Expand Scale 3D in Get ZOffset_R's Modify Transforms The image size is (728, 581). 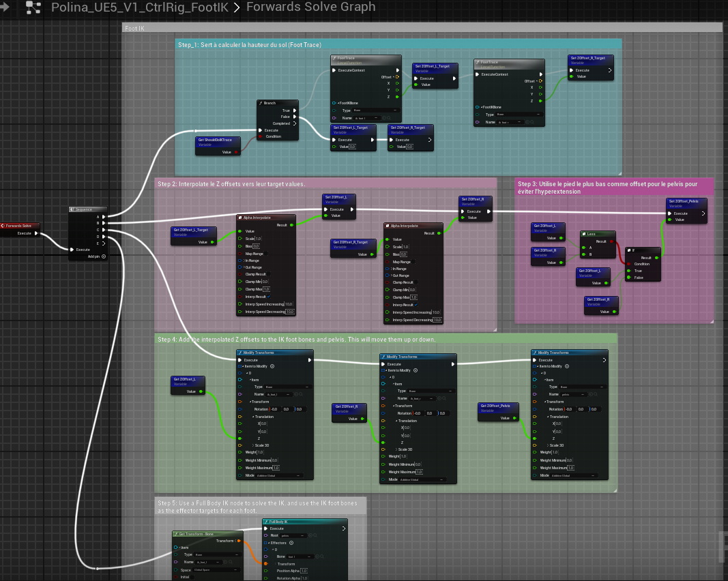tap(396, 449)
